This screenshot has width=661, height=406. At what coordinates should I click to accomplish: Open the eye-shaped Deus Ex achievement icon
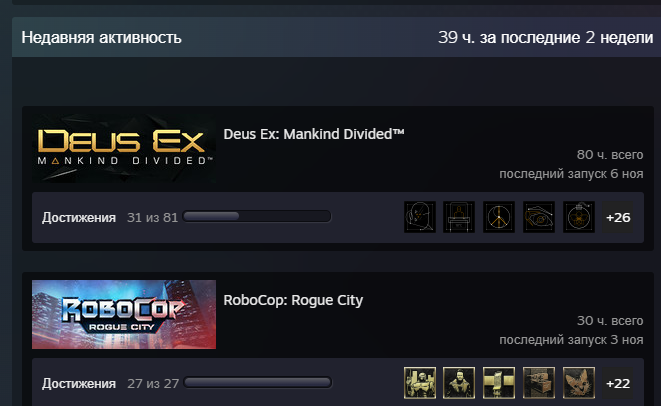pos(539,217)
